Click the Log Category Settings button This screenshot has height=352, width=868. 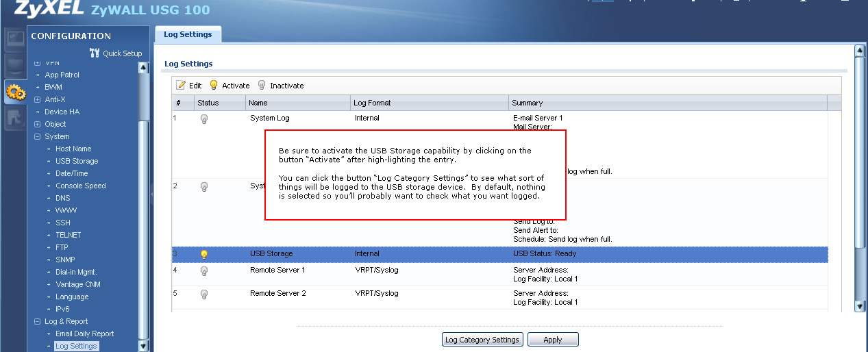482,340
